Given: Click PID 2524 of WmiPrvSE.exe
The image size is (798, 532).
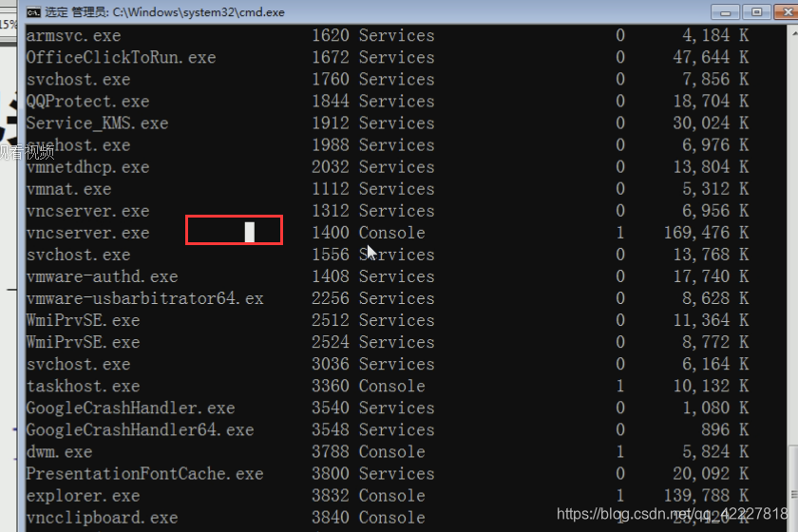Looking at the screenshot, I should pos(331,342).
